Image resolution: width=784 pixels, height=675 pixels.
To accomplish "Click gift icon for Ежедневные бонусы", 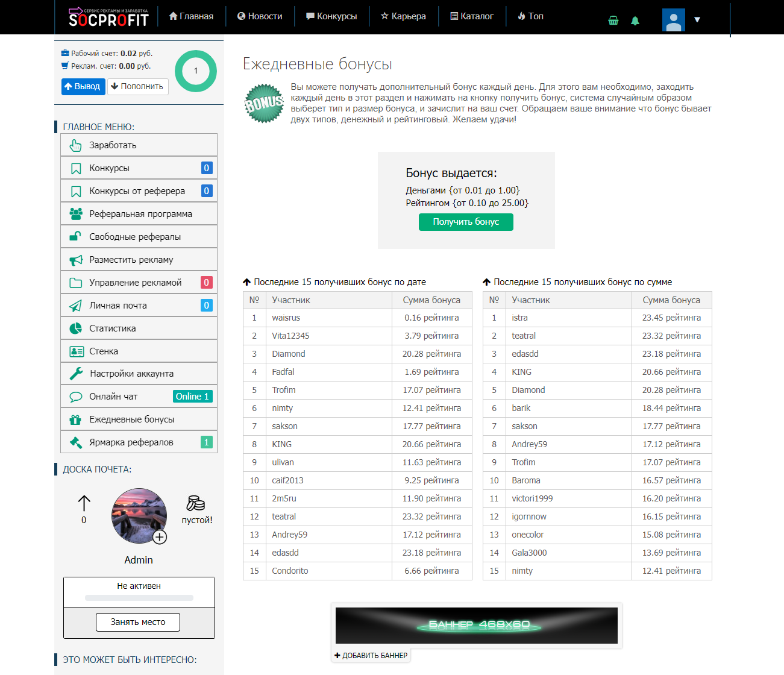I will pyautogui.click(x=75, y=419).
